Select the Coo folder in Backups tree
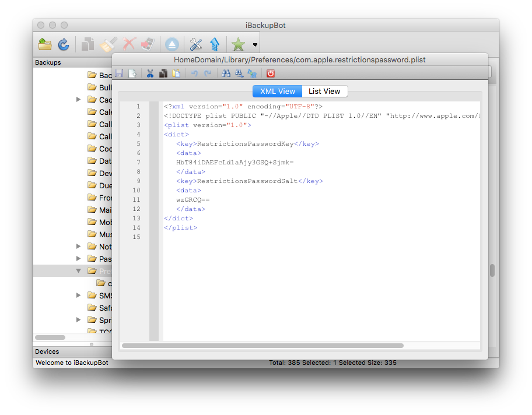 99,149
